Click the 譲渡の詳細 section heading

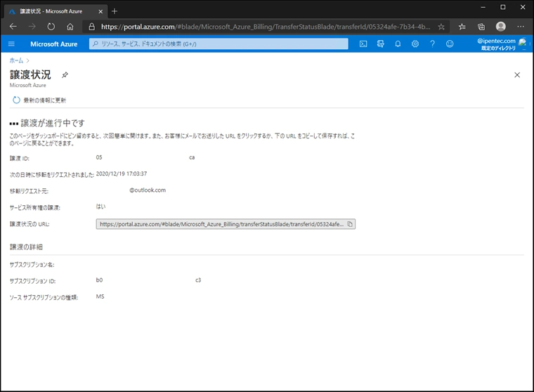(26, 247)
